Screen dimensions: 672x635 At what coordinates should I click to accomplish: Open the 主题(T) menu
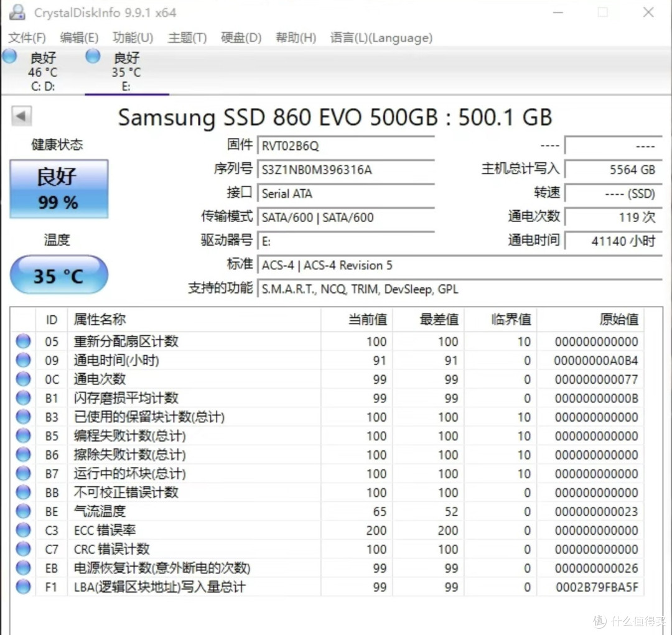click(187, 38)
